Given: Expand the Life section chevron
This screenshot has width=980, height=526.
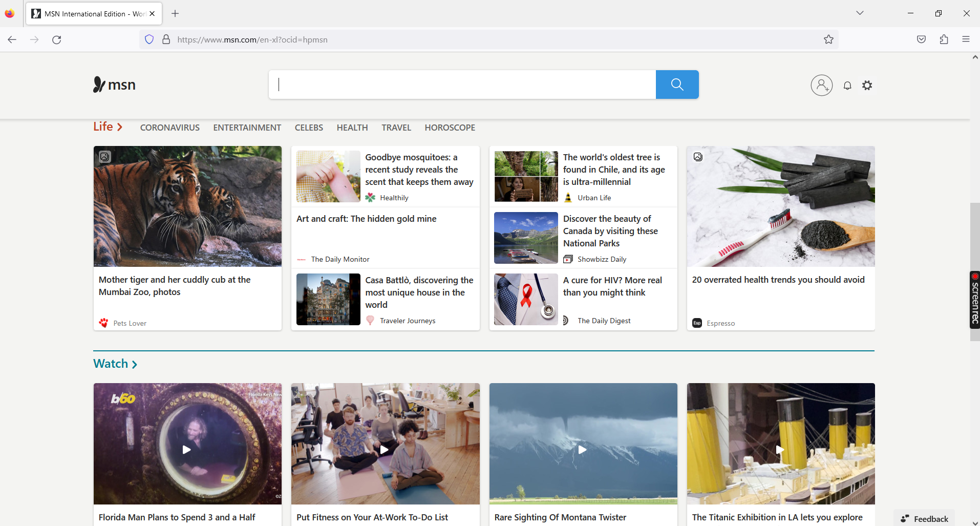Looking at the screenshot, I should (120, 127).
